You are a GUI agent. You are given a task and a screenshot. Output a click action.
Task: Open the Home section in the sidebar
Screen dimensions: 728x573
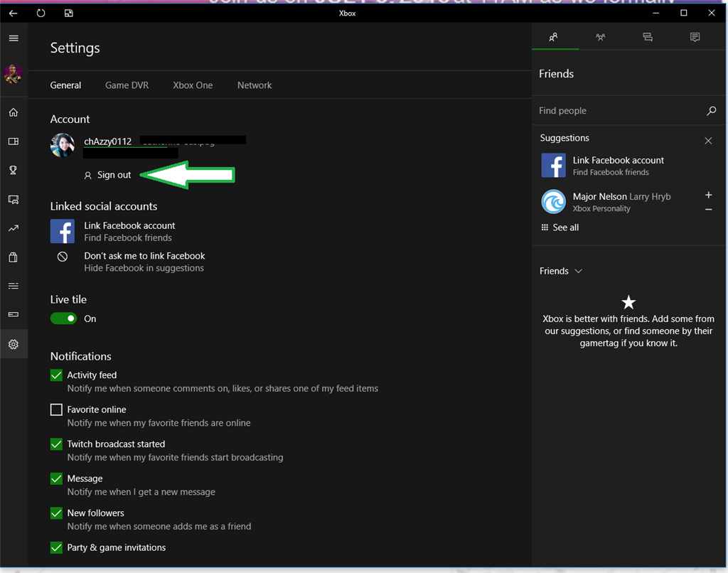pos(13,112)
